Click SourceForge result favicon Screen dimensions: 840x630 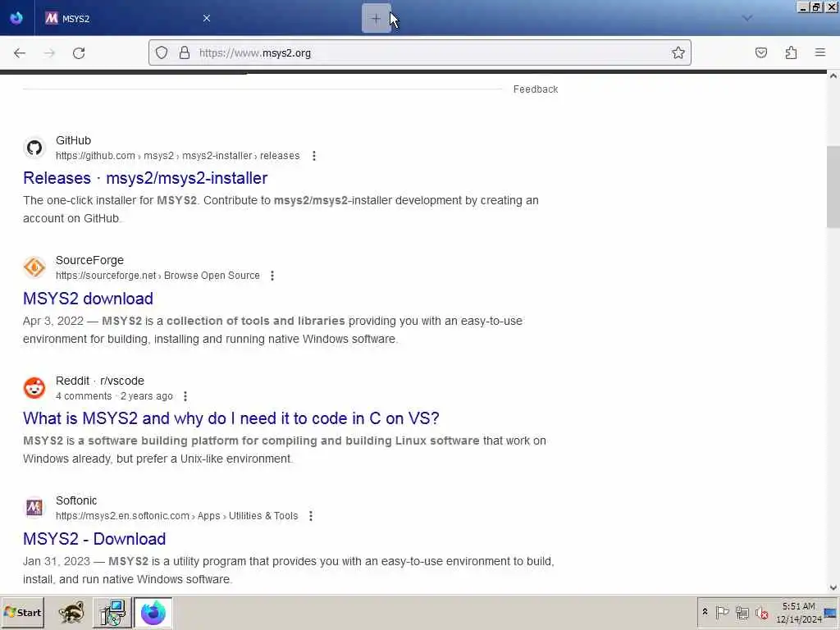[x=34, y=267]
